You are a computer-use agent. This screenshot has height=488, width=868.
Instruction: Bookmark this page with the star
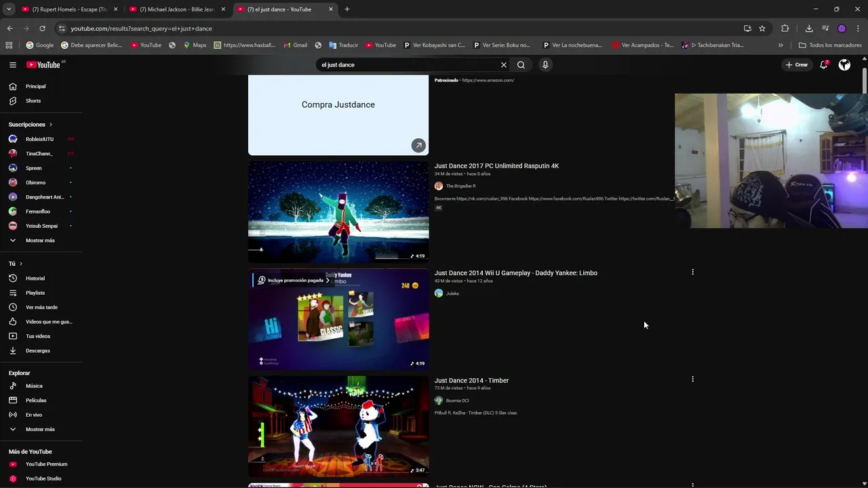(762, 28)
